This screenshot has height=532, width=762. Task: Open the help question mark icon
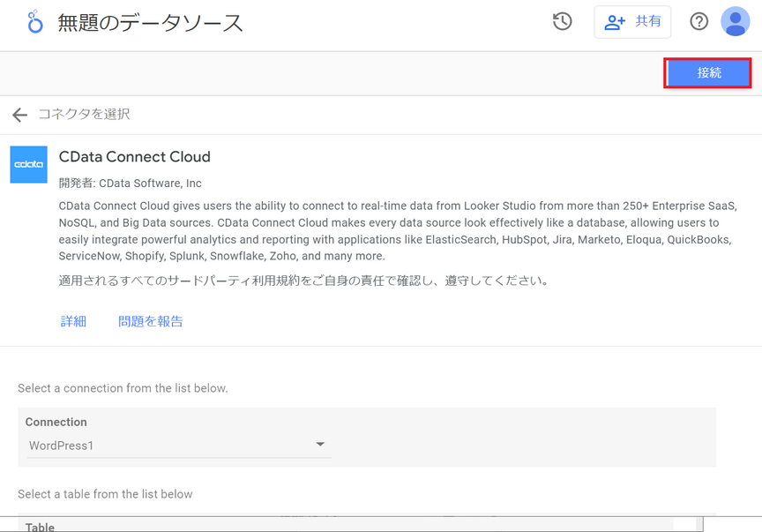point(698,21)
